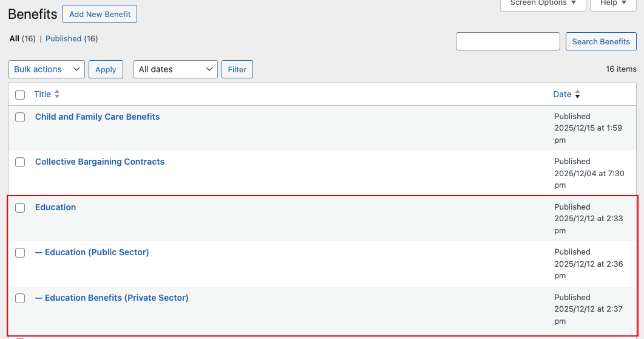Sort by Title column sort arrows
Image resolution: width=644 pixels, height=339 pixels.
click(57, 94)
